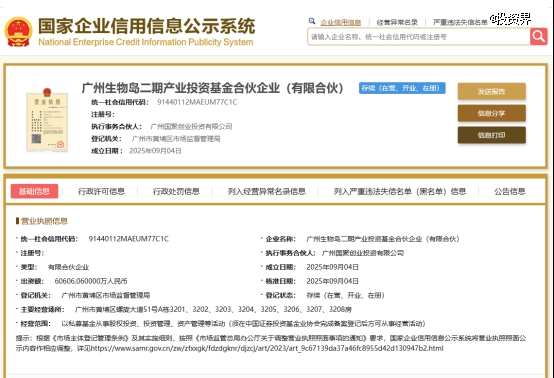Click the red search magnifier button
This screenshot has width=554, height=378.
pos(538,36)
